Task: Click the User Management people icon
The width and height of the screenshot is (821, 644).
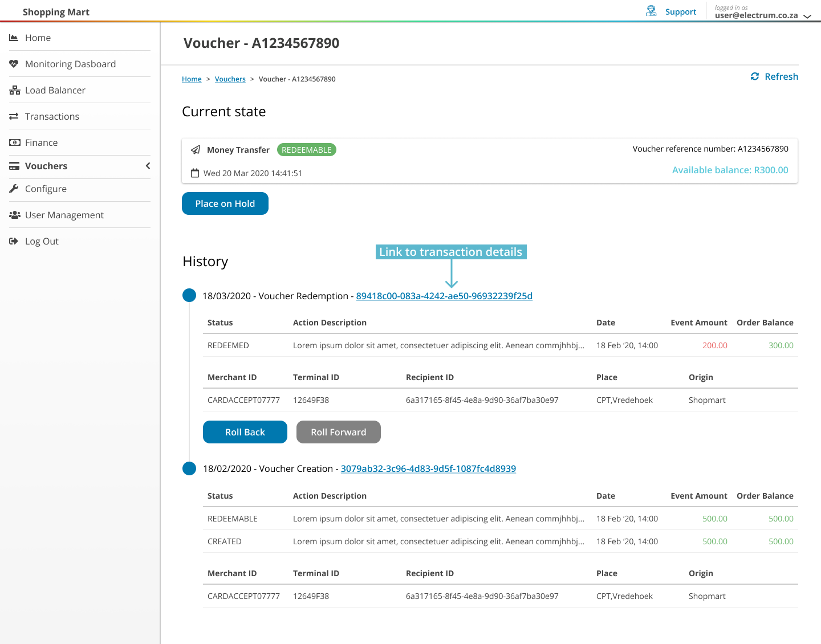Action: tap(14, 215)
